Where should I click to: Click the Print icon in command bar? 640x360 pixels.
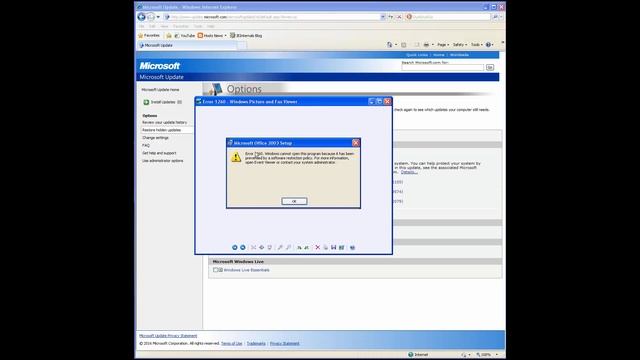(426, 44)
